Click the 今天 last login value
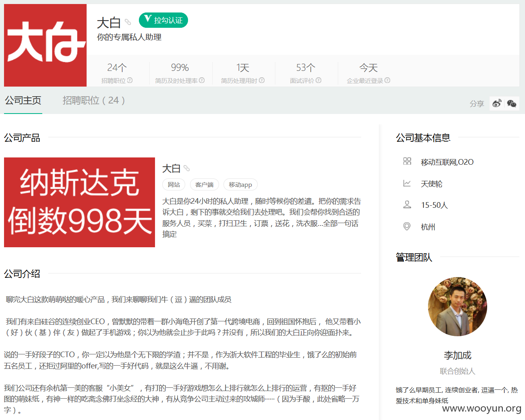The image size is (525, 420). pos(368,67)
